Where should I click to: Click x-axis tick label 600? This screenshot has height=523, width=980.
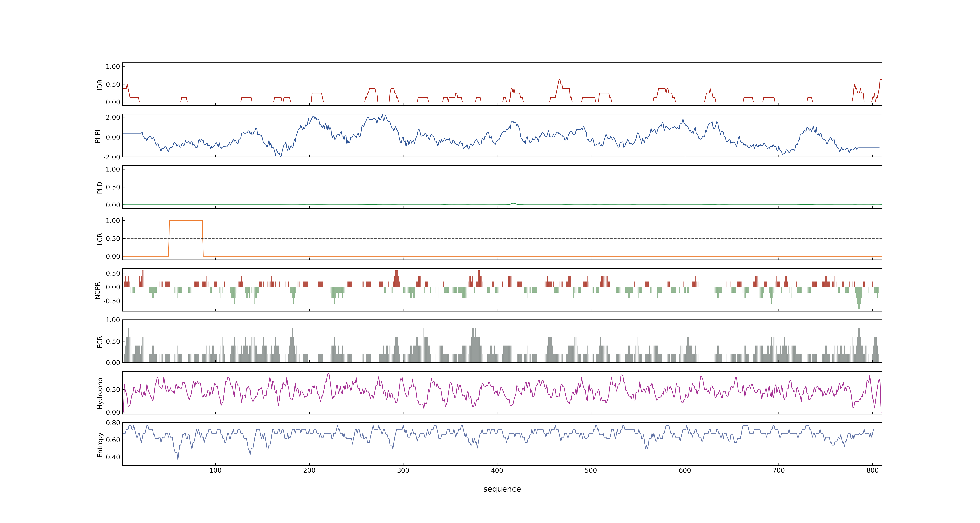(x=685, y=470)
